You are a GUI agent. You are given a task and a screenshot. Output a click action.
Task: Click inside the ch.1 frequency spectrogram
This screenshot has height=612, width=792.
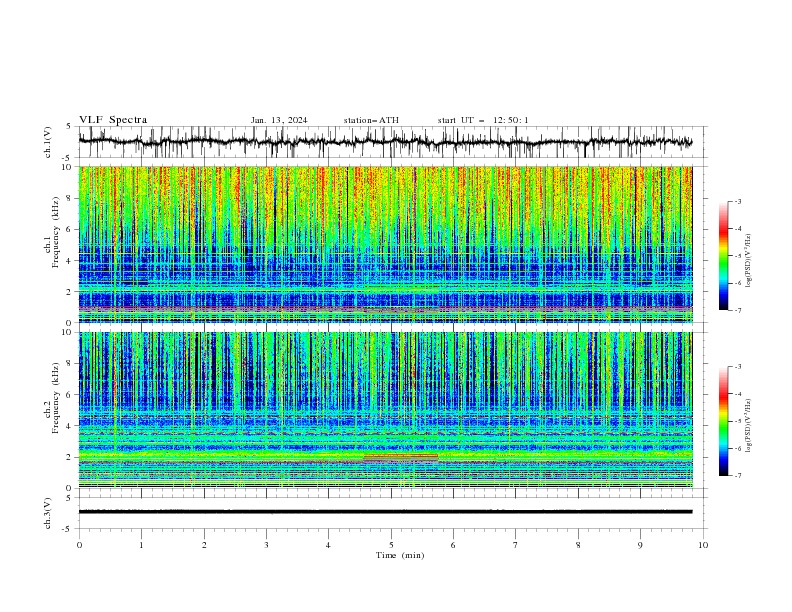(x=386, y=244)
